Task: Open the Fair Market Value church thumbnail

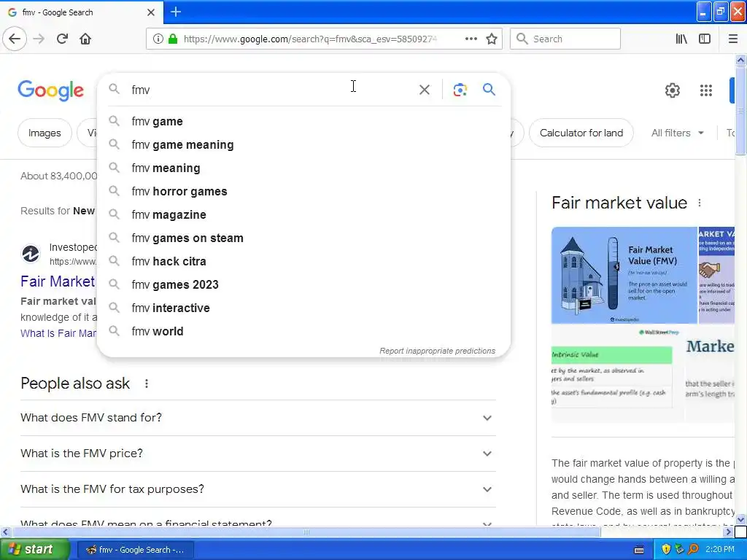Action: click(624, 275)
